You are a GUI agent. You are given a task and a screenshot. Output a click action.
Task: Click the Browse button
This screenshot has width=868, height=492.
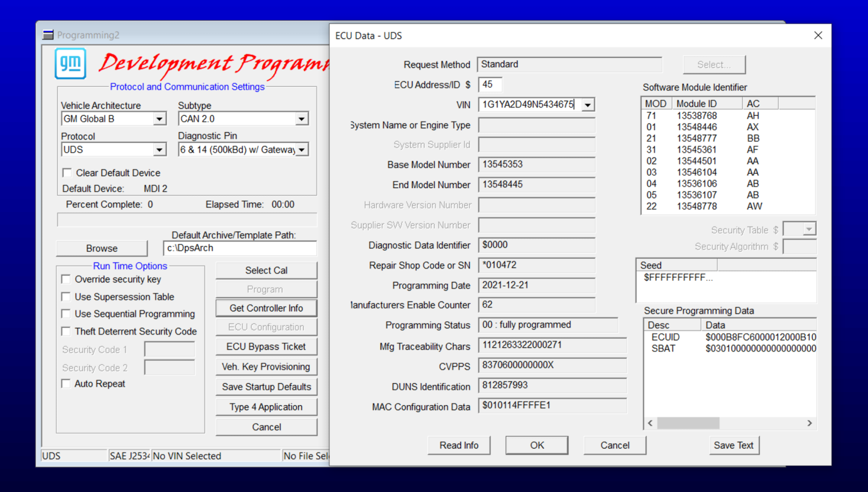102,248
